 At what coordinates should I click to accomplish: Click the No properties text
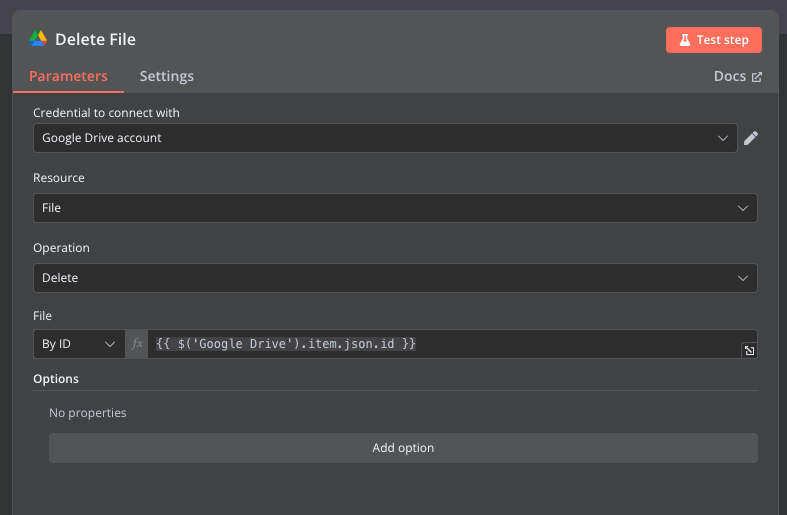[x=88, y=413]
